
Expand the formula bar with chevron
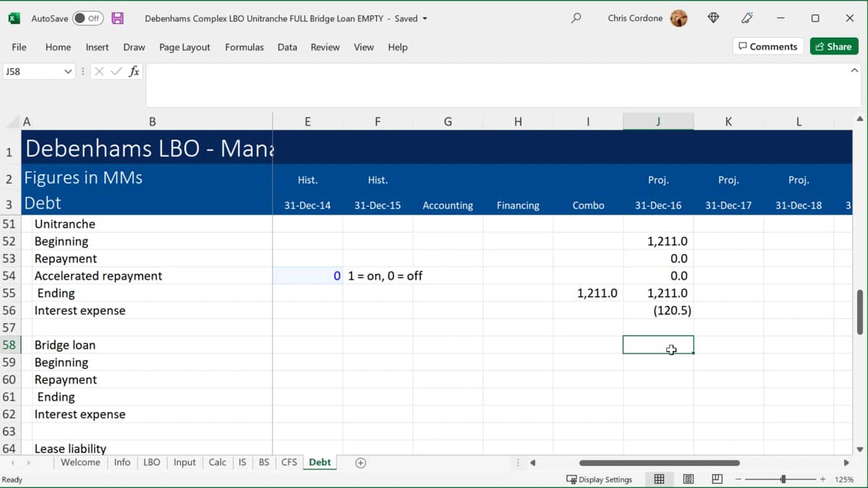pos(854,71)
